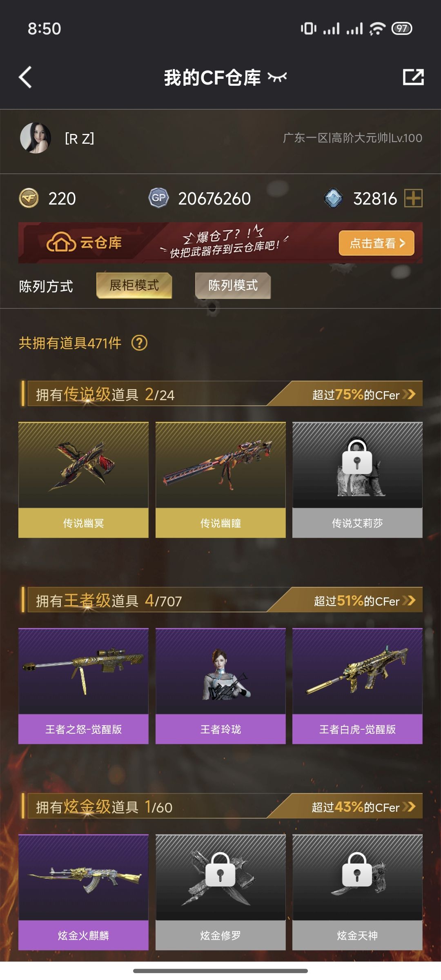The image size is (441, 980).
Task: Open the 王者玲珑 character card
Action: (220, 686)
